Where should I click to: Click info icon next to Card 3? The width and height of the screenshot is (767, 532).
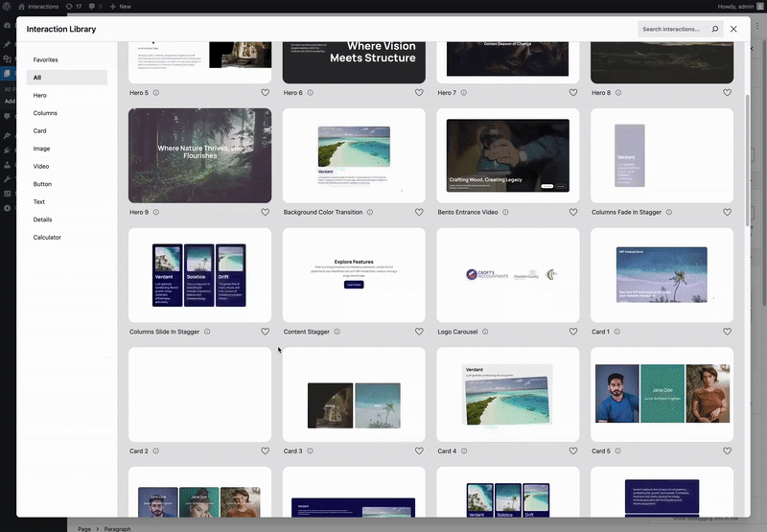coord(311,451)
